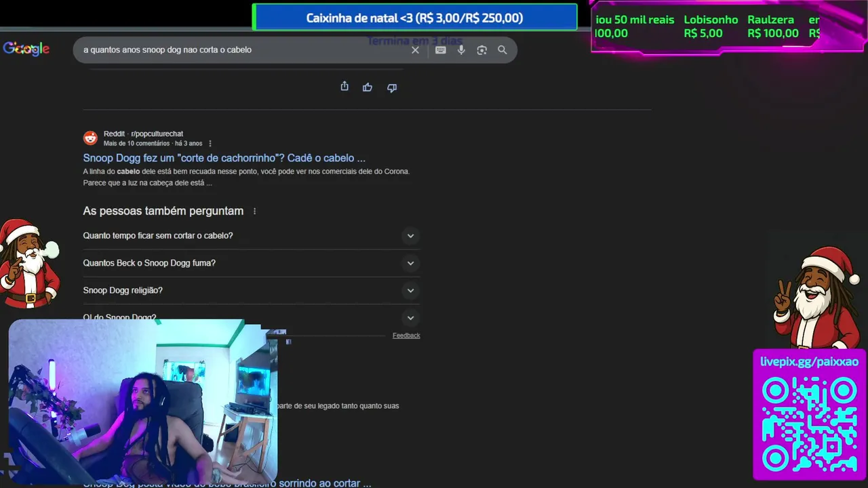The image size is (868, 488).
Task: Open Google Lens image search
Action: pos(481,50)
